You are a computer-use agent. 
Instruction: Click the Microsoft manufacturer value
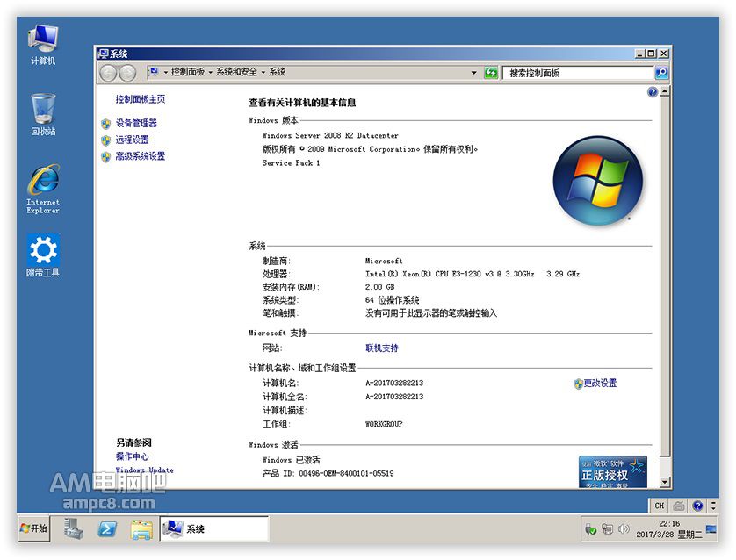click(384, 261)
